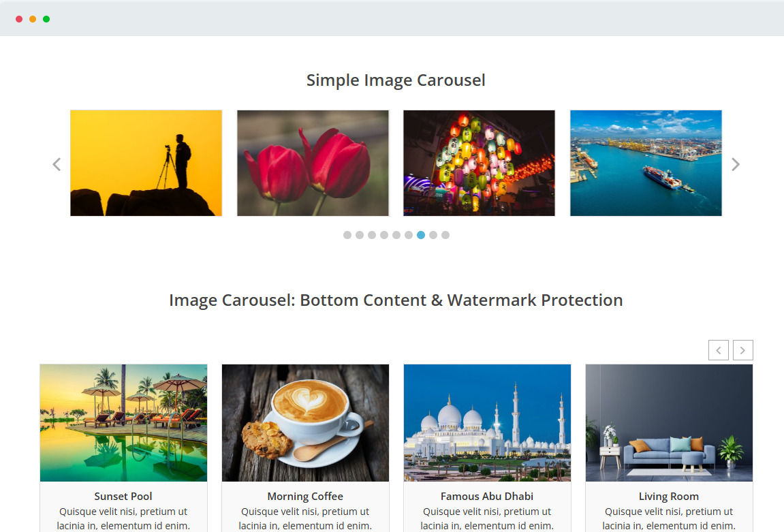Select the first pagination dot below the carousel
The width and height of the screenshot is (784, 532).
(347, 234)
